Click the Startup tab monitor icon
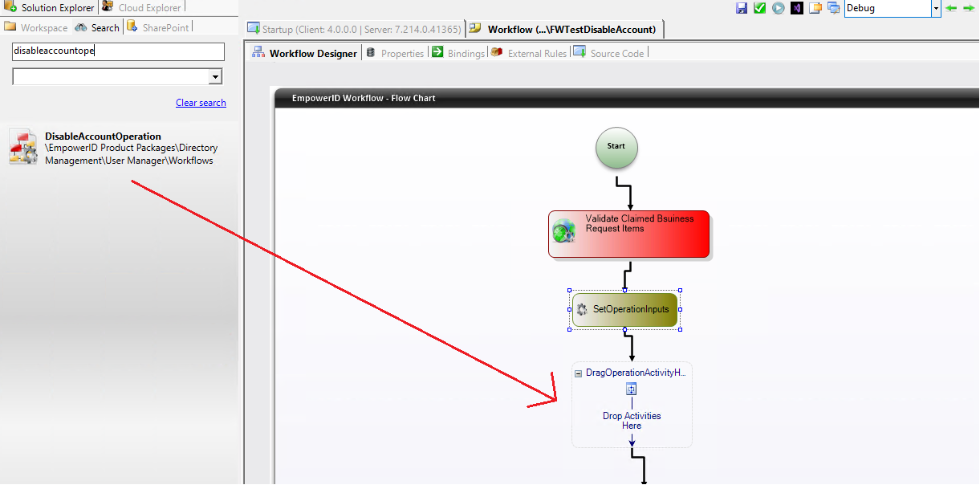Viewport: 980px width, 489px height. click(254, 29)
